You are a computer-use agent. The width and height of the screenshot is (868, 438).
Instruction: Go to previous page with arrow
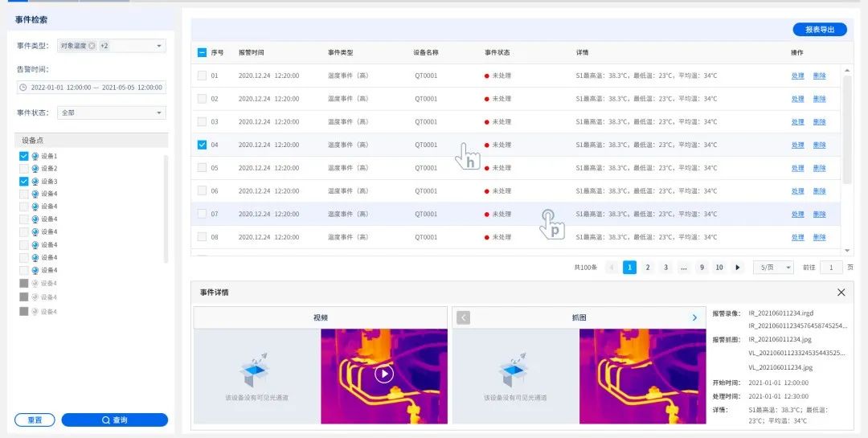(x=612, y=268)
